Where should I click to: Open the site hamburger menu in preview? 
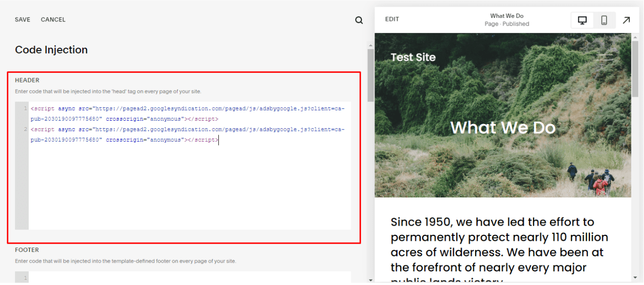(605, 57)
